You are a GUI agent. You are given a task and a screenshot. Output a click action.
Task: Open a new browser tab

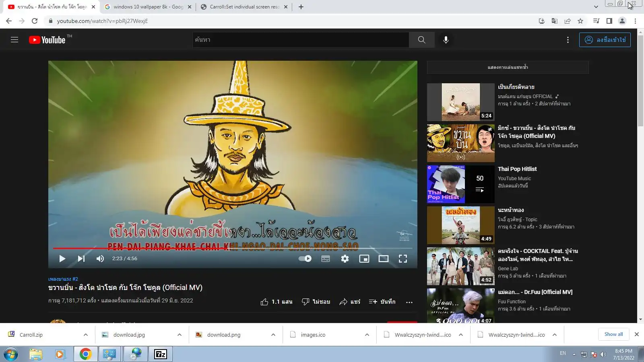pos(301,7)
